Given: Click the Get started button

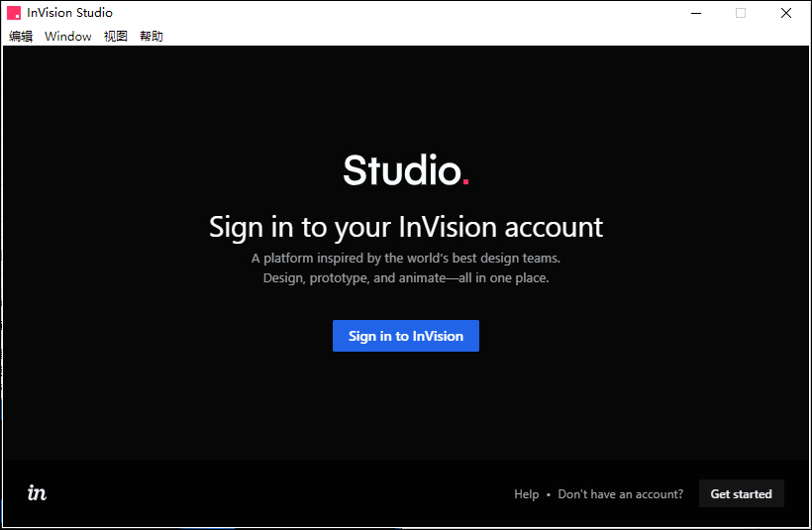Looking at the screenshot, I should pos(741,493).
